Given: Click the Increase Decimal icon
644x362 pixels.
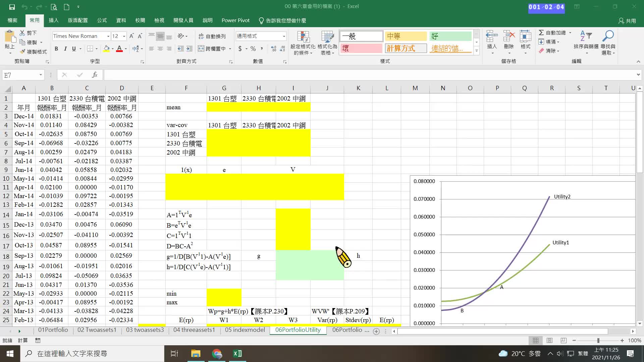Looking at the screenshot, I should [274, 49].
